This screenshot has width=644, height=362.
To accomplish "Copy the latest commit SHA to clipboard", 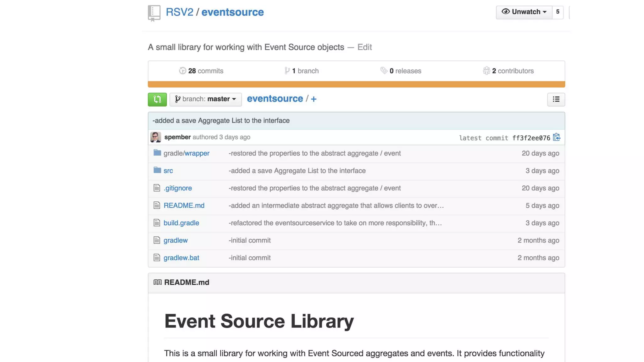I will click(x=556, y=137).
